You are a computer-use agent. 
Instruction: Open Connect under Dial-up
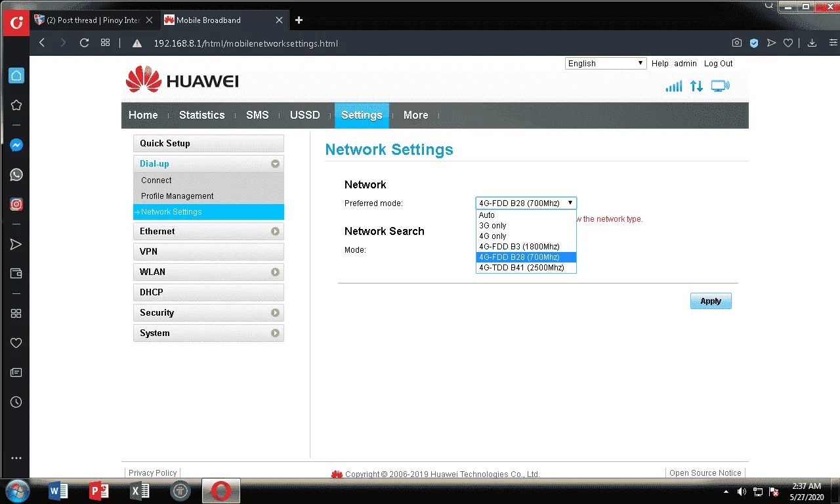pos(156,180)
